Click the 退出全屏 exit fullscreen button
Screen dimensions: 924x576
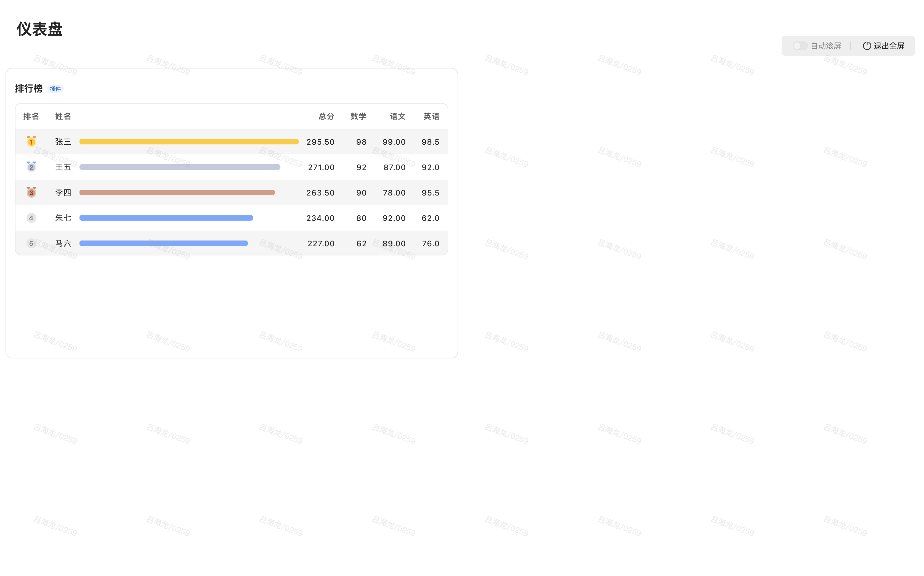pos(888,46)
